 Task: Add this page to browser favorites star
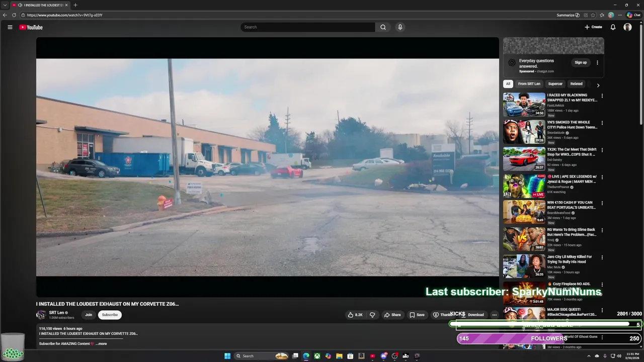593,15
